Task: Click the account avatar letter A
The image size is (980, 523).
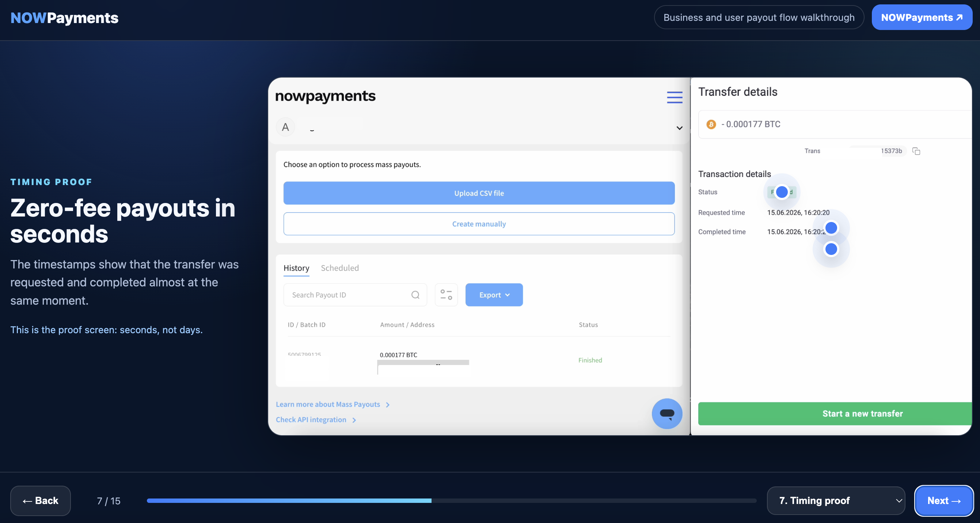Action: click(x=285, y=127)
